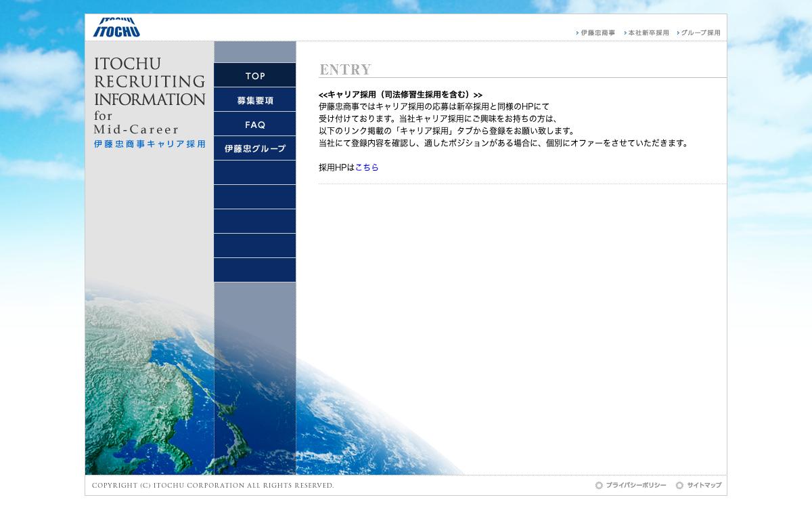Select the TOP menu item
The width and height of the screenshot is (812, 508).
255,75
